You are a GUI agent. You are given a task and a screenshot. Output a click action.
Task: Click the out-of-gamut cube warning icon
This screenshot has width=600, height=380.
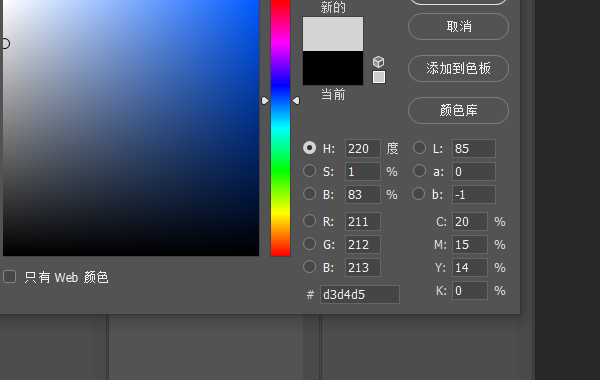378,62
